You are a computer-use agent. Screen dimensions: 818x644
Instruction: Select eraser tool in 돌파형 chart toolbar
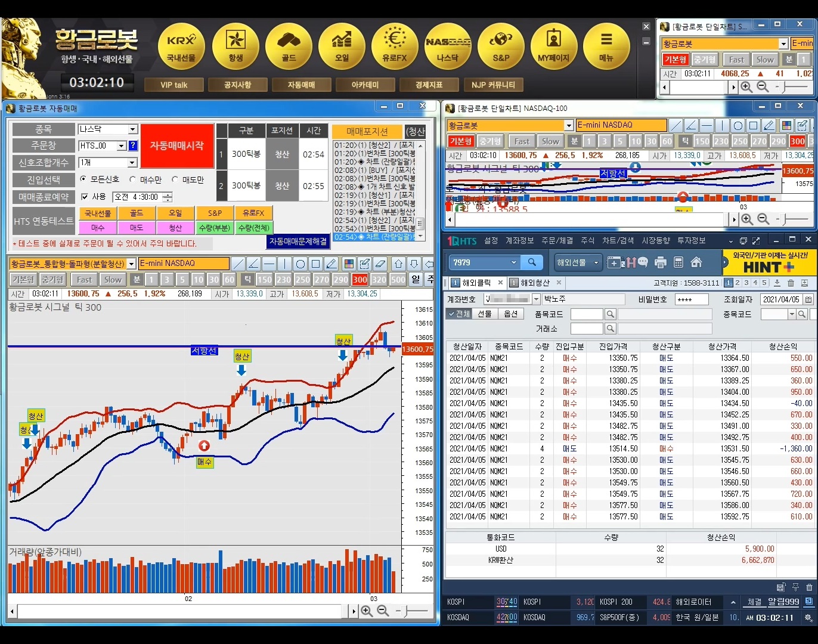[380, 264]
